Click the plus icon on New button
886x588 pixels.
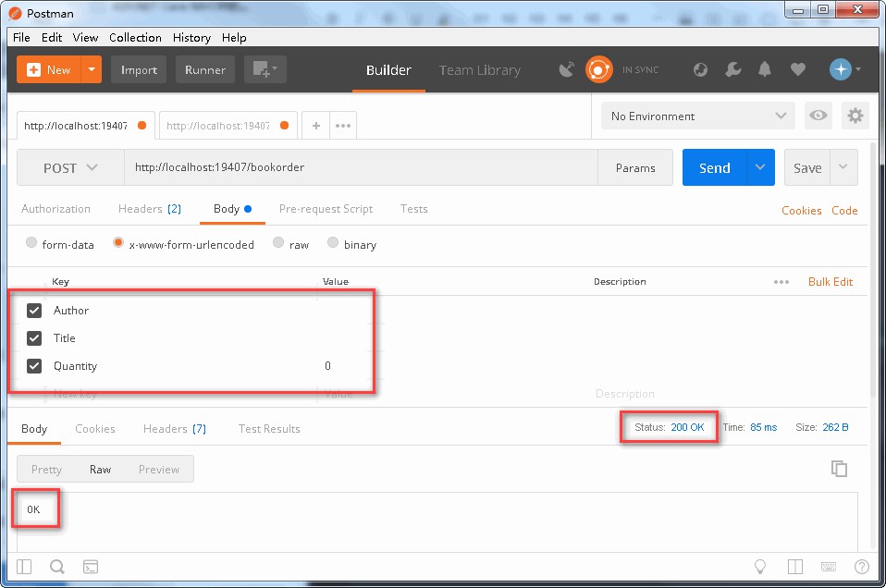[34, 69]
